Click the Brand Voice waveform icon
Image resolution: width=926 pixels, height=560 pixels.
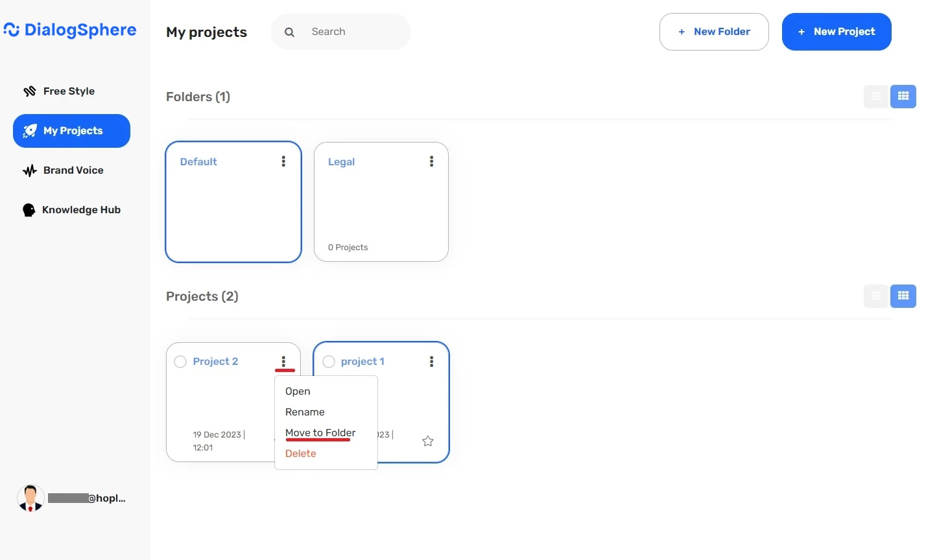pyautogui.click(x=30, y=170)
